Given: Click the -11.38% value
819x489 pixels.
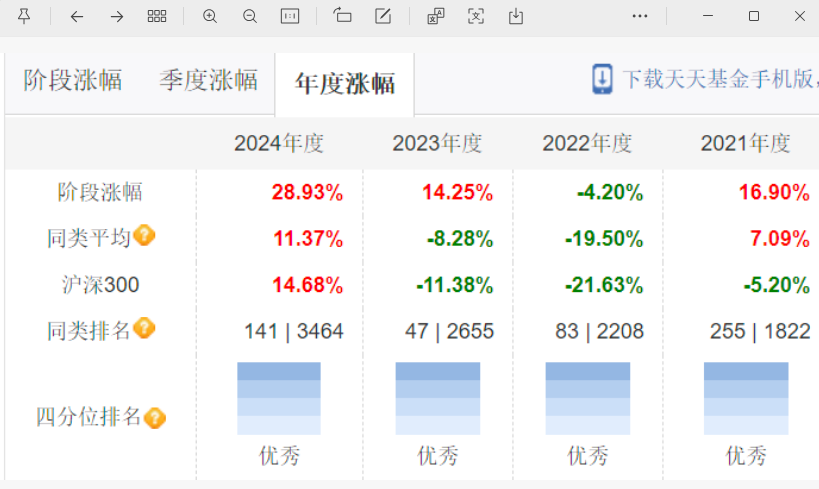Looking at the screenshot, I should coord(454,285).
